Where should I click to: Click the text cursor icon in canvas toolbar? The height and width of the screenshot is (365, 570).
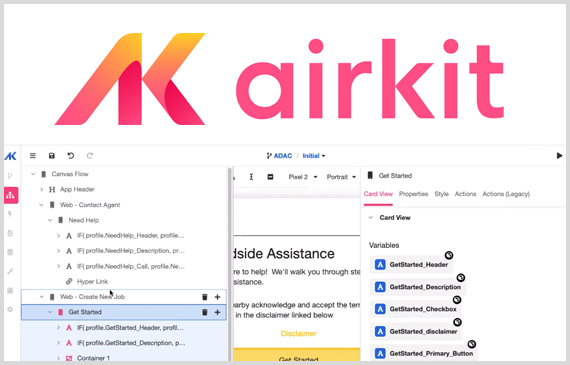point(251,177)
